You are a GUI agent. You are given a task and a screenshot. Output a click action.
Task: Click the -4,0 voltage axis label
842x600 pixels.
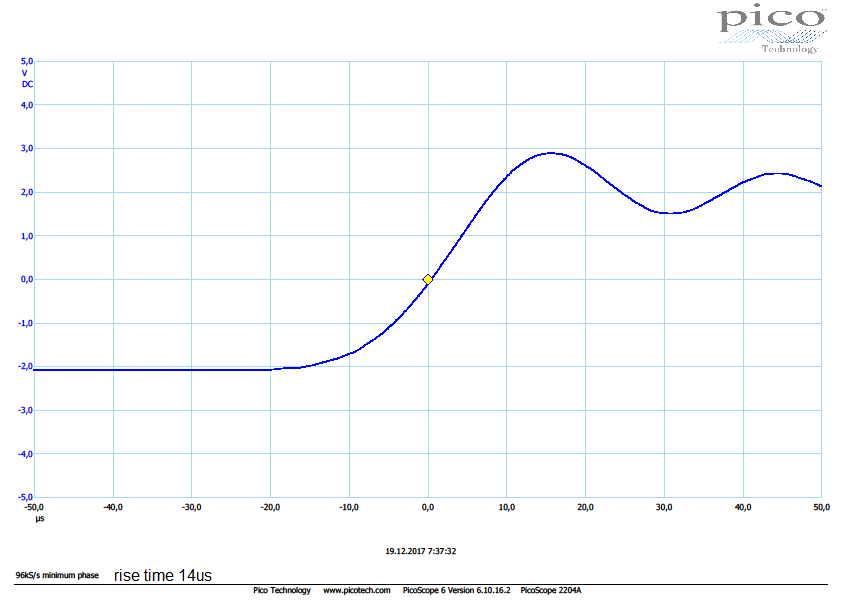click(x=25, y=454)
